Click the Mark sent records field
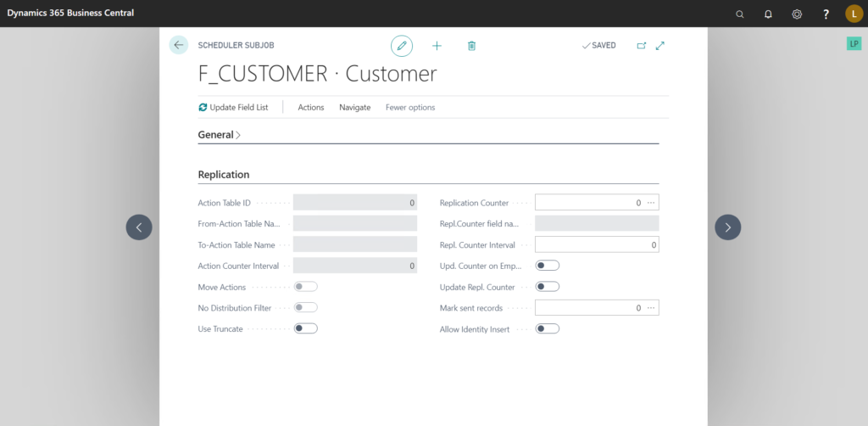The width and height of the screenshot is (868, 426). [x=597, y=307]
